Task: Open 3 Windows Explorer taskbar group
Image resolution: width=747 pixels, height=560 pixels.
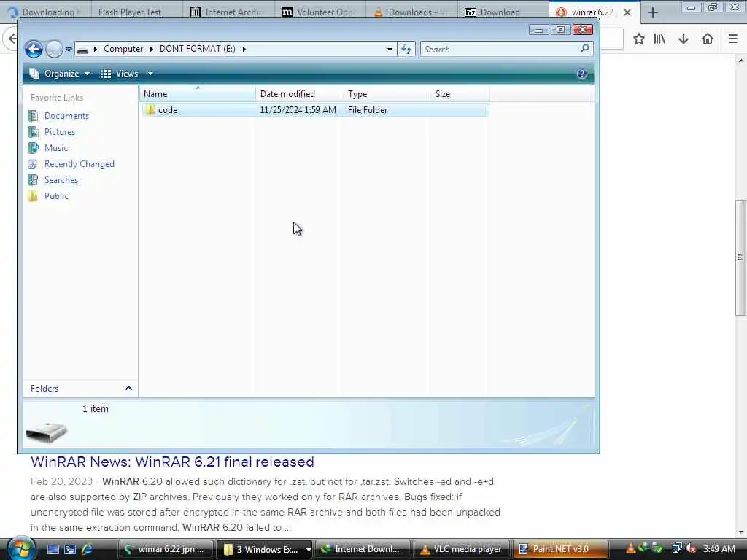Action: tap(260, 550)
